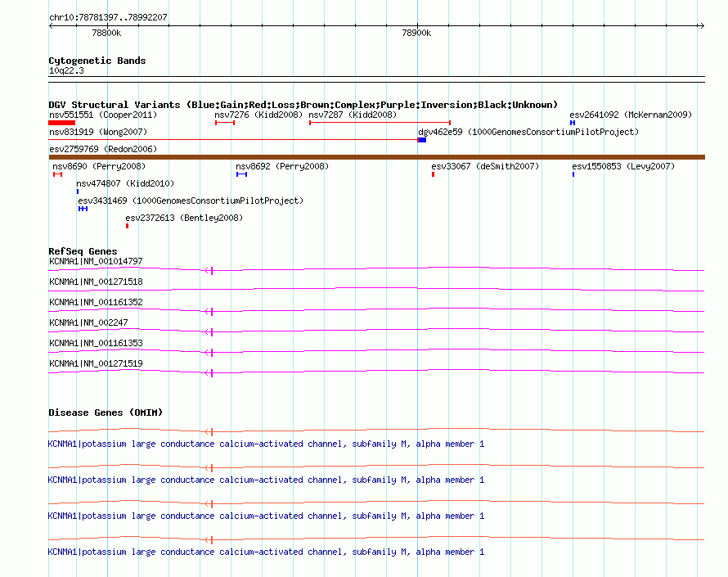The image size is (728, 577).
Task: Click the esv2641092 (McKernan2009) label
Action: tap(631, 115)
